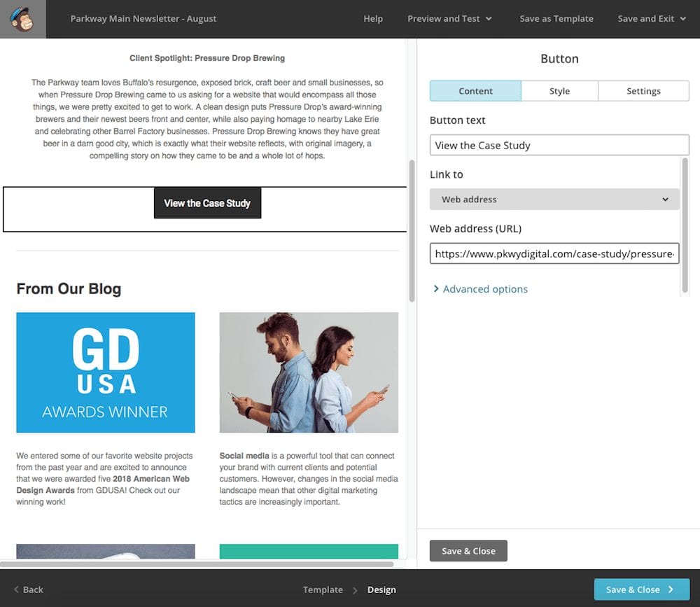Select the View the Case Study button block
Image resolution: width=700 pixels, height=607 pixels.
pyautogui.click(x=208, y=203)
